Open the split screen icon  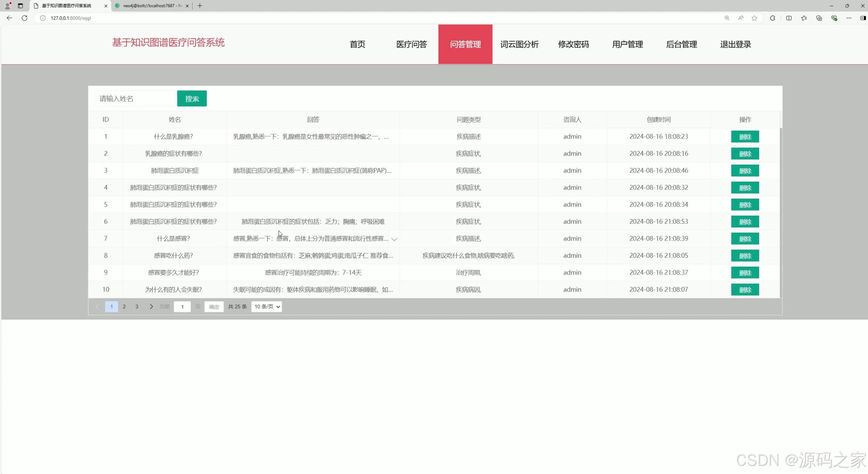789,18
